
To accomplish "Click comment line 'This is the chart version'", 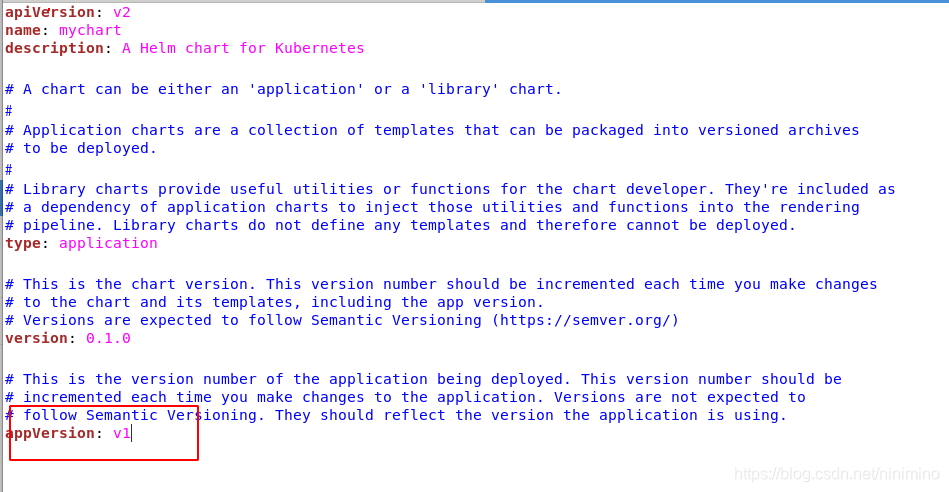I will 441,284.
